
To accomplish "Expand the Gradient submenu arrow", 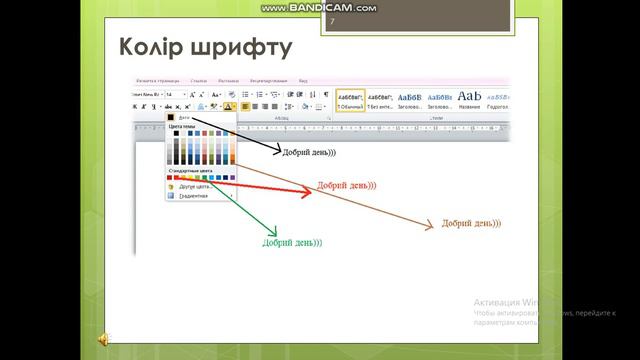I will (232, 196).
